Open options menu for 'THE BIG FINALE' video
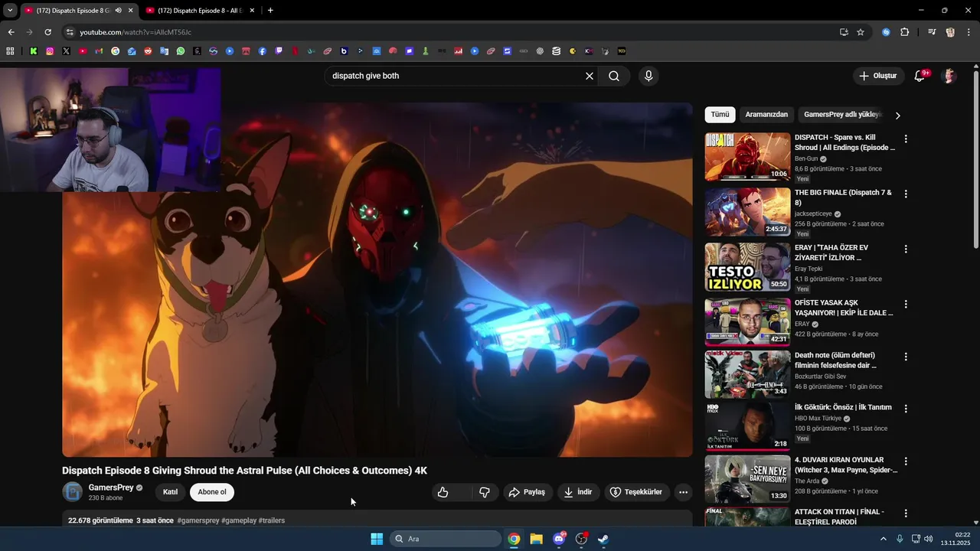The width and height of the screenshot is (980, 551). (906, 194)
